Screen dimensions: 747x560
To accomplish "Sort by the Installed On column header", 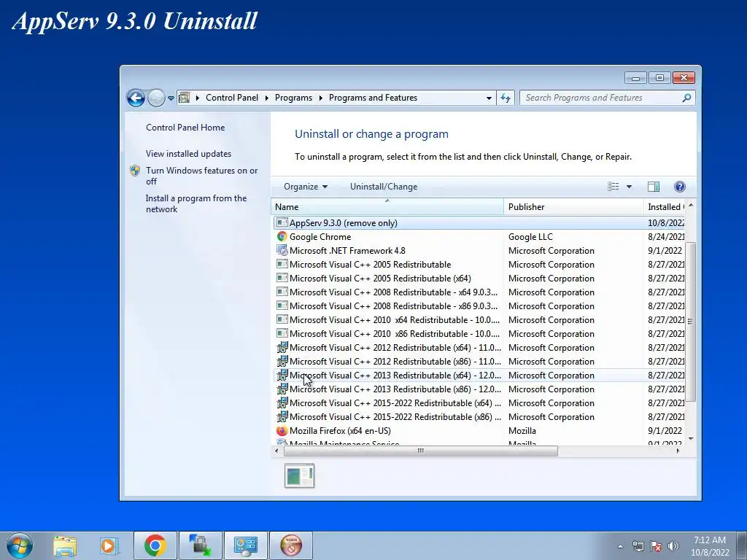I will click(x=664, y=206).
